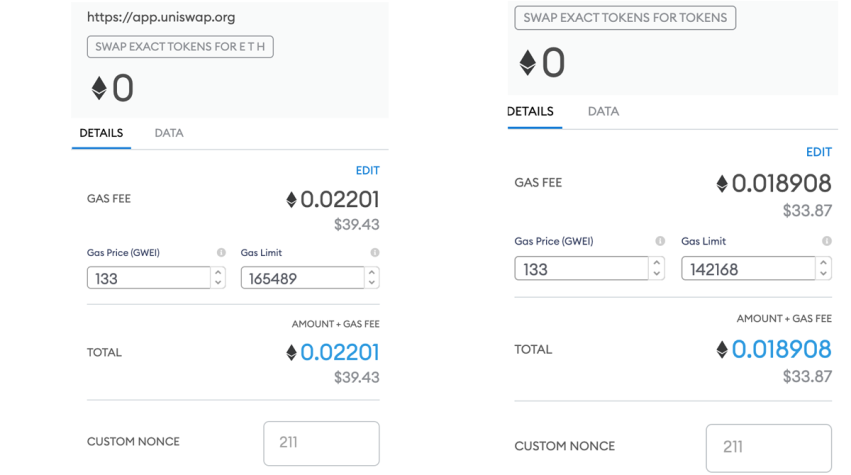Increase gas limit 165489 with up arrow
Viewport: 851px width, 475px height.
tap(372, 273)
